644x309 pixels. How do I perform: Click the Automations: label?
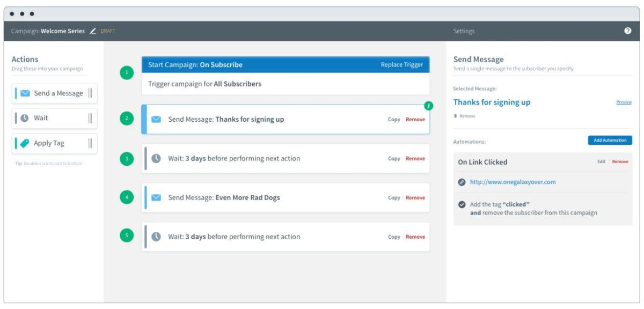(469, 142)
